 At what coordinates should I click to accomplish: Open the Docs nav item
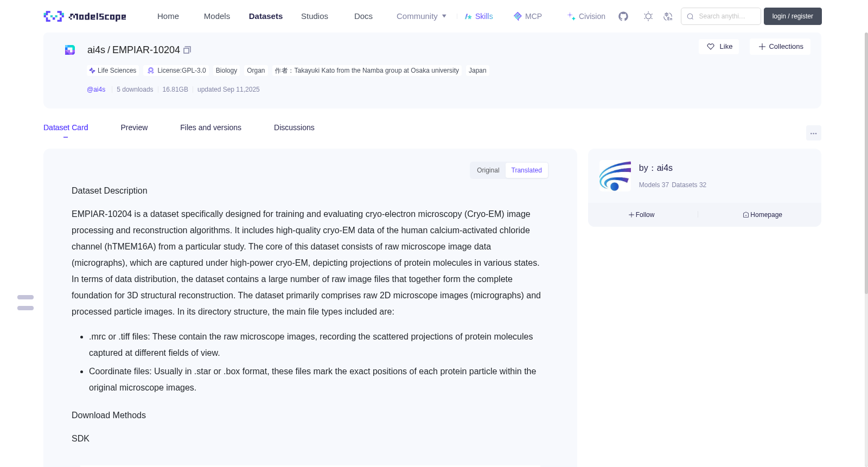click(363, 16)
